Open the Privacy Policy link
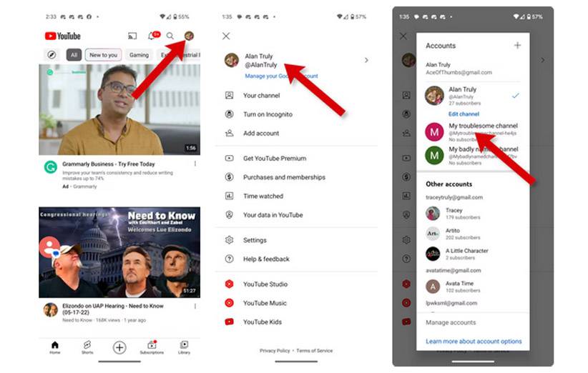The image size is (588, 373). tap(275, 351)
